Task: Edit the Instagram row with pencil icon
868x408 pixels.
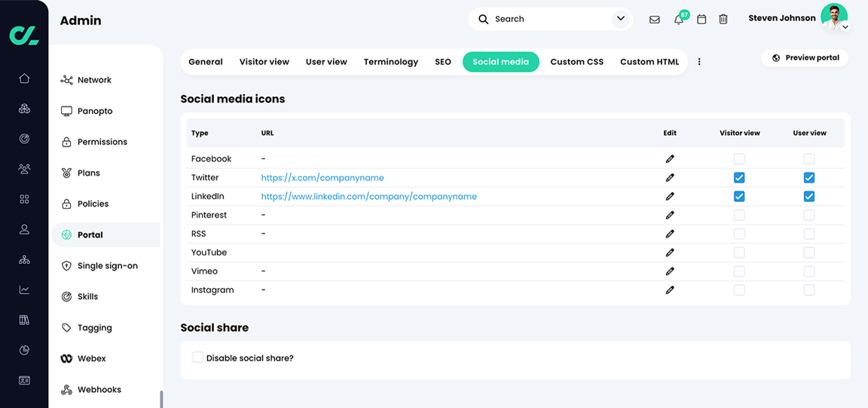Action: point(670,290)
